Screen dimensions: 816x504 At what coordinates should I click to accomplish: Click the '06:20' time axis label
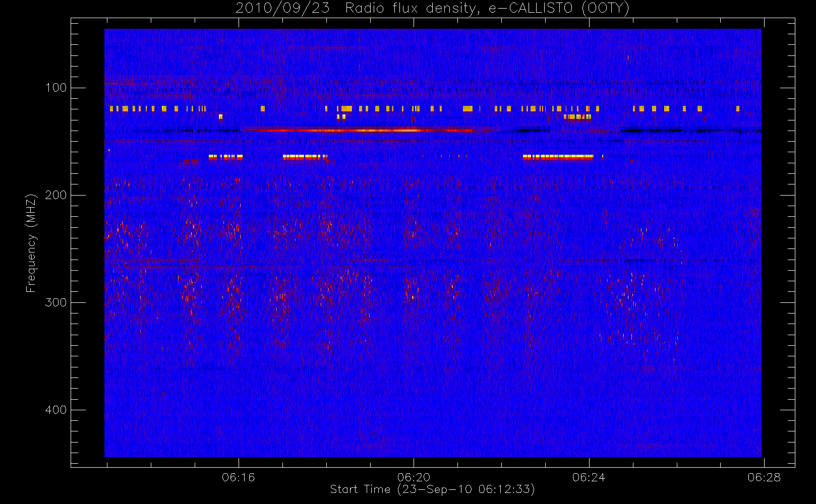click(x=414, y=477)
